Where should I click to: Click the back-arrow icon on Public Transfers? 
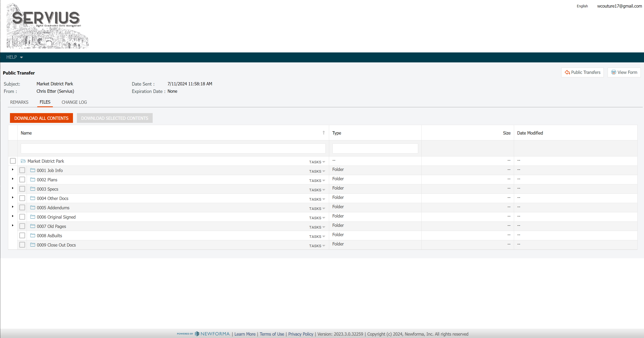[x=567, y=72]
